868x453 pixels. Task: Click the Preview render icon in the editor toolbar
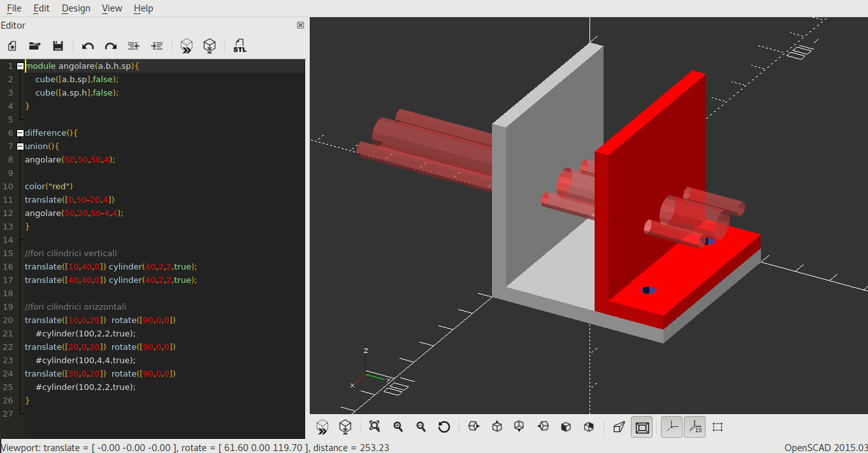pyautogui.click(x=186, y=46)
